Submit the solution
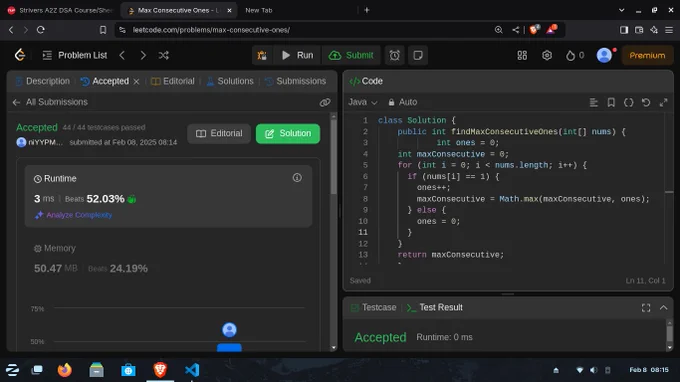The image size is (680, 382). coord(351,56)
